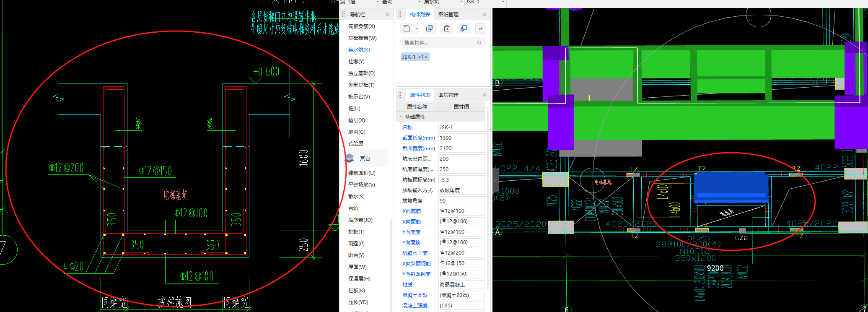Click the trash delete component icon
Viewport: 868px width, 312px height.
point(447,29)
